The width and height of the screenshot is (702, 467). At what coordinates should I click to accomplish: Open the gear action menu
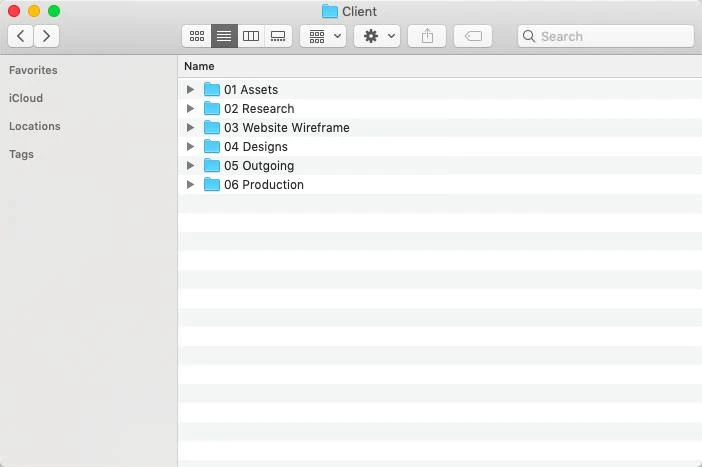click(377, 36)
